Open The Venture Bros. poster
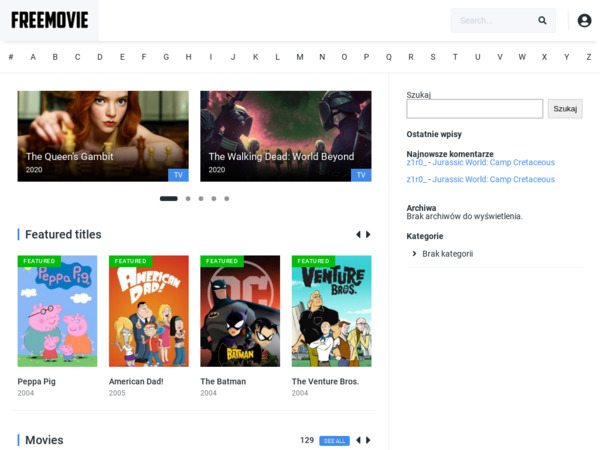Image resolution: width=600 pixels, height=450 pixels. pos(332,311)
